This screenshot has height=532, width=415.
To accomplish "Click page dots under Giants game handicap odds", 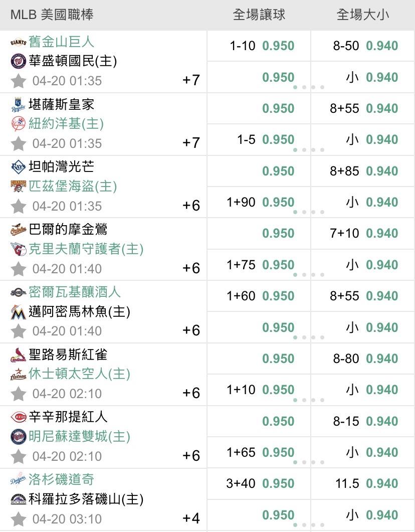I will (309, 87).
